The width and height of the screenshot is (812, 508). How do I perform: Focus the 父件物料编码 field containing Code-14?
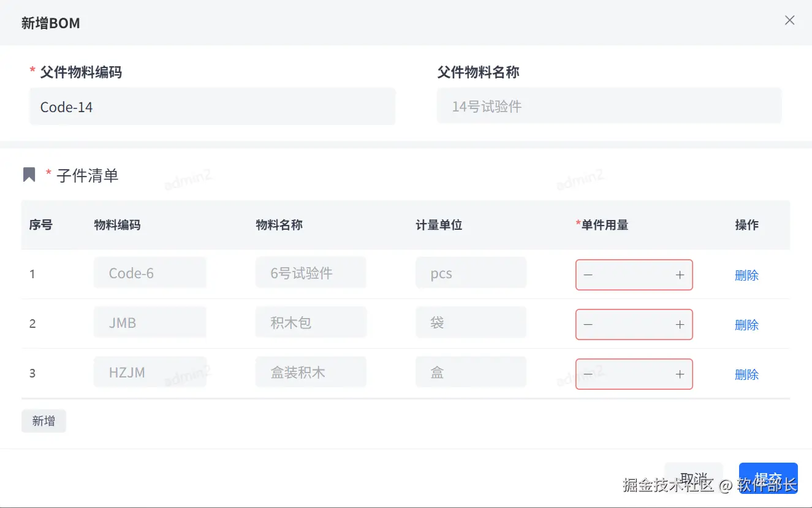coord(212,107)
